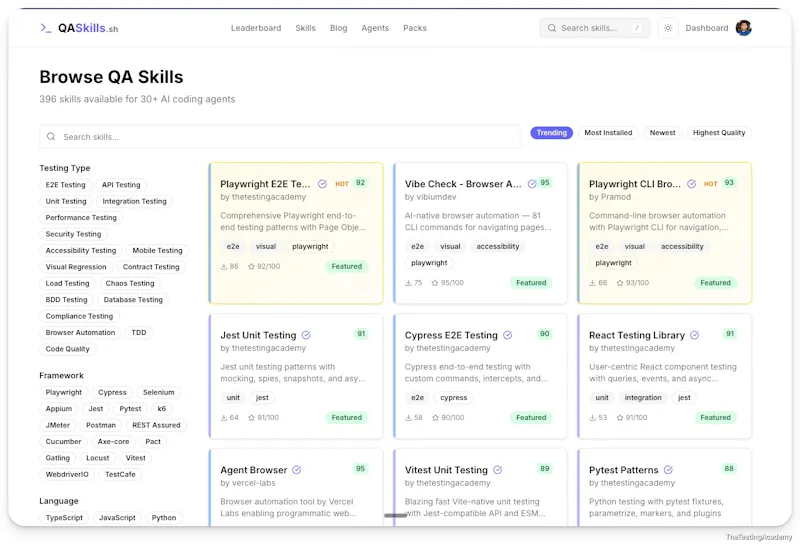Screen dimensions: 800x549
Task: Click Featured badge on Jest Unit Testing
Action: 346,417
